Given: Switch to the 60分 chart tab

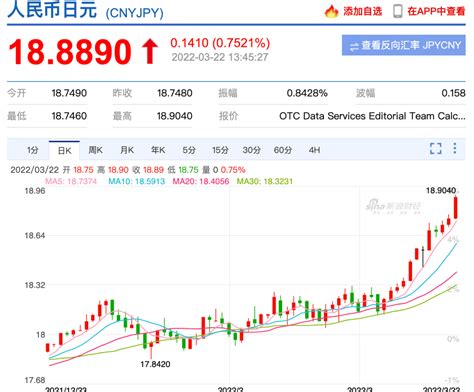Looking at the screenshot, I should [283, 150].
